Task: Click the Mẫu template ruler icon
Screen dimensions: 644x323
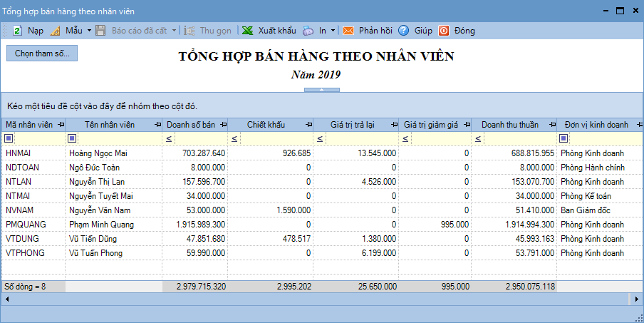Action: [x=56, y=31]
